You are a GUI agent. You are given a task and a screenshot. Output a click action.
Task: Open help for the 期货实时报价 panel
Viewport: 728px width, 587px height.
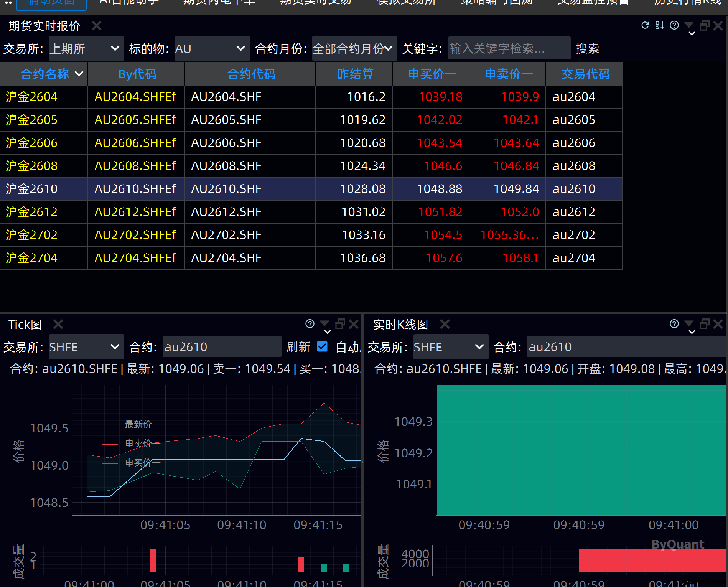tap(674, 25)
